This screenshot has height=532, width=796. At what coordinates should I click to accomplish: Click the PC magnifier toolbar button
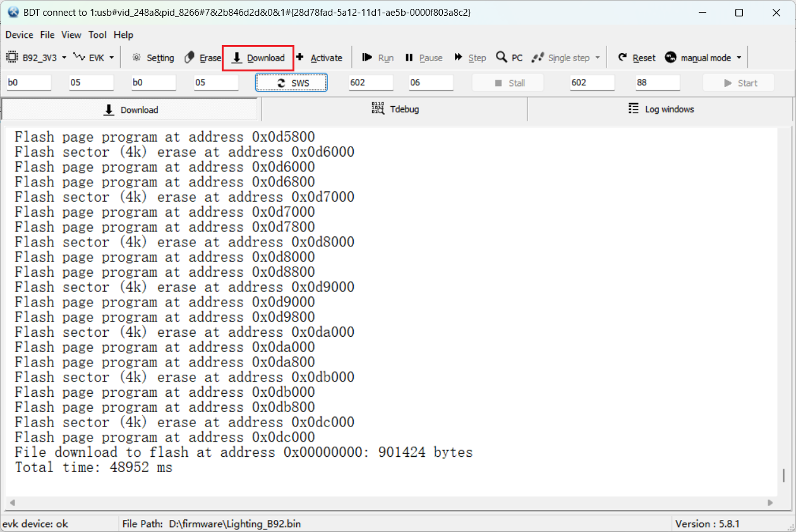pyautogui.click(x=509, y=57)
